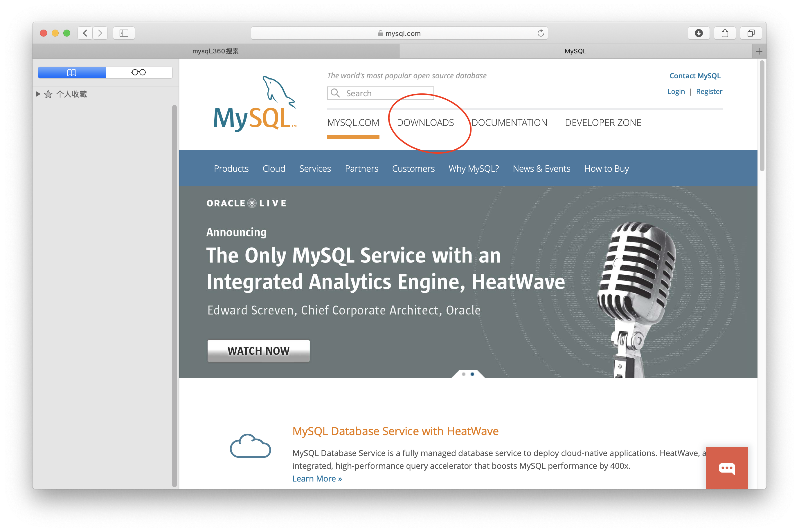The height and width of the screenshot is (532, 799).
Task: Open the DOCUMENTATION nav tab
Action: coord(509,122)
